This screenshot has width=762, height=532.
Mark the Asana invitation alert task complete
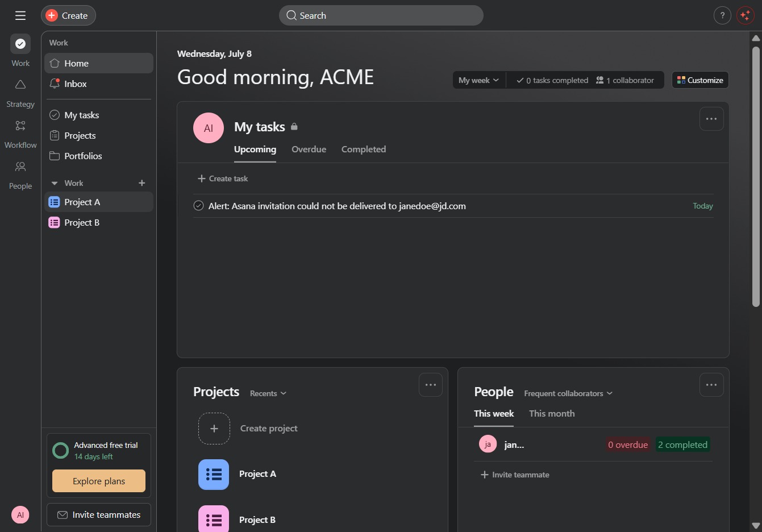click(x=198, y=206)
